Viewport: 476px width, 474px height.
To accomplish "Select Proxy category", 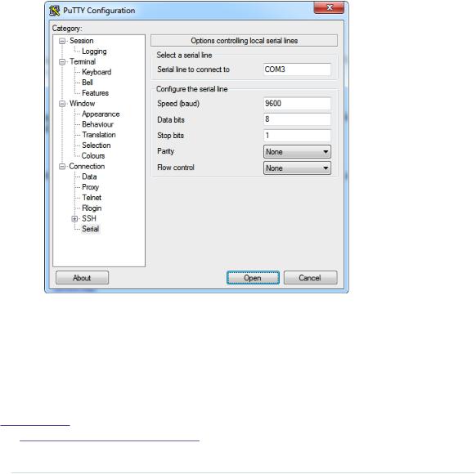I will coord(91,187).
